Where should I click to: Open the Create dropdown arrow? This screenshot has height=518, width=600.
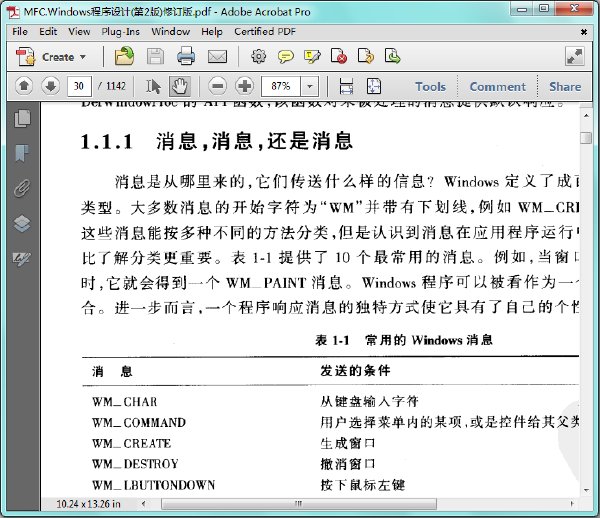click(83, 57)
